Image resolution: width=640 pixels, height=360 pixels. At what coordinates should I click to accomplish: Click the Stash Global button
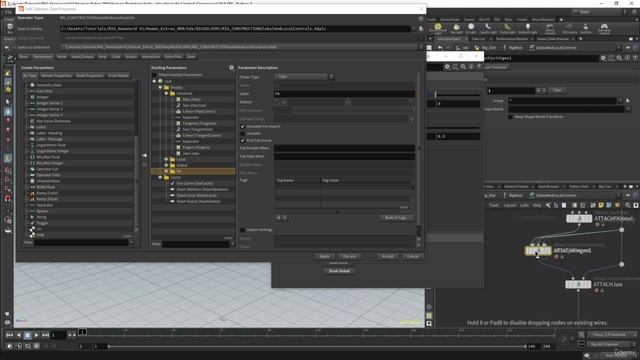339,271
